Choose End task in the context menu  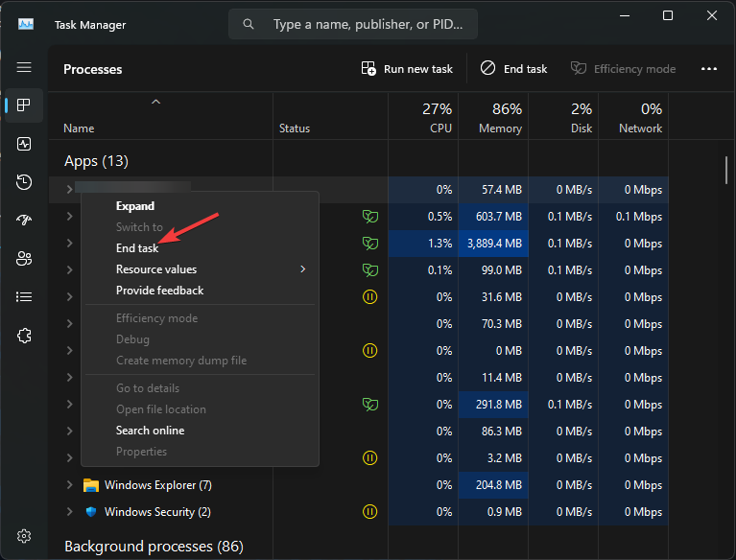(137, 248)
